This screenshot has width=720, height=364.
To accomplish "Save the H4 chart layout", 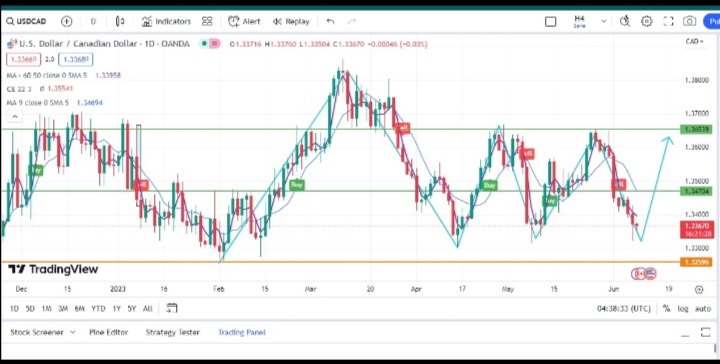I will [x=579, y=21].
